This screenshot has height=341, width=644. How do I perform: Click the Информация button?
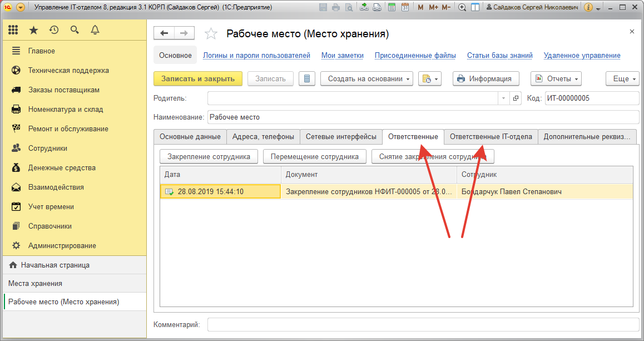coord(486,78)
